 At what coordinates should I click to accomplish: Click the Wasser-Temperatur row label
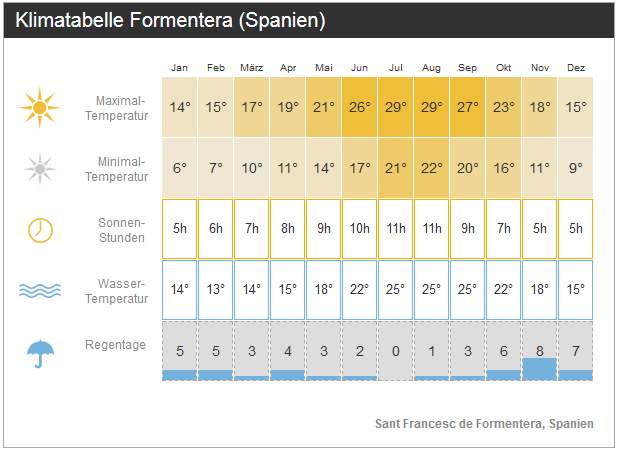coord(117,291)
